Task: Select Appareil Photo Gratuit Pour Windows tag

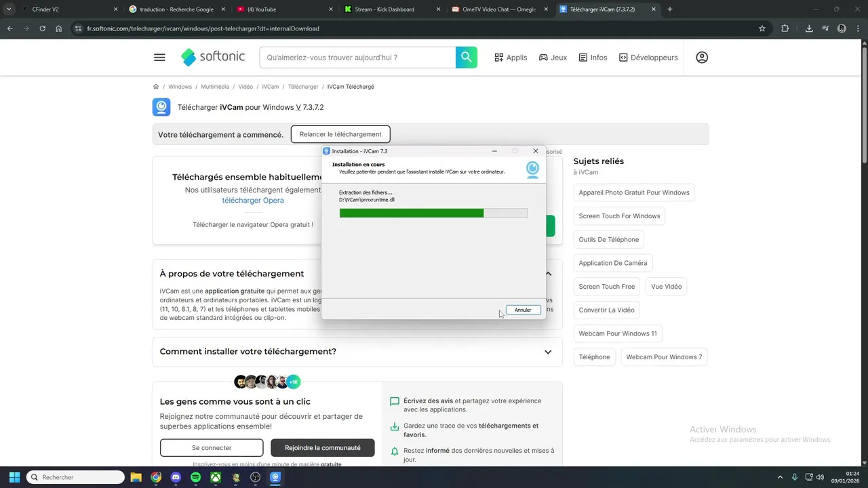Action: pos(634,192)
